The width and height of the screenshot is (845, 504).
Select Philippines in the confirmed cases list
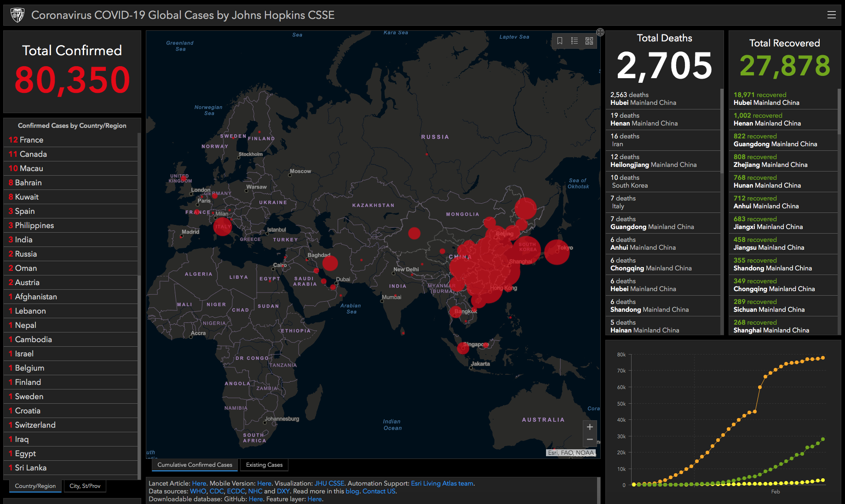coord(70,225)
